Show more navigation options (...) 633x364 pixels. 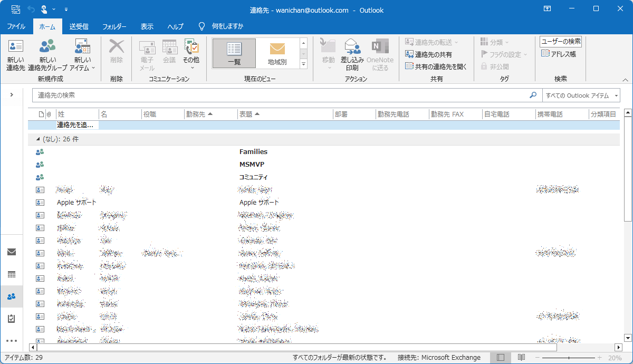12,341
